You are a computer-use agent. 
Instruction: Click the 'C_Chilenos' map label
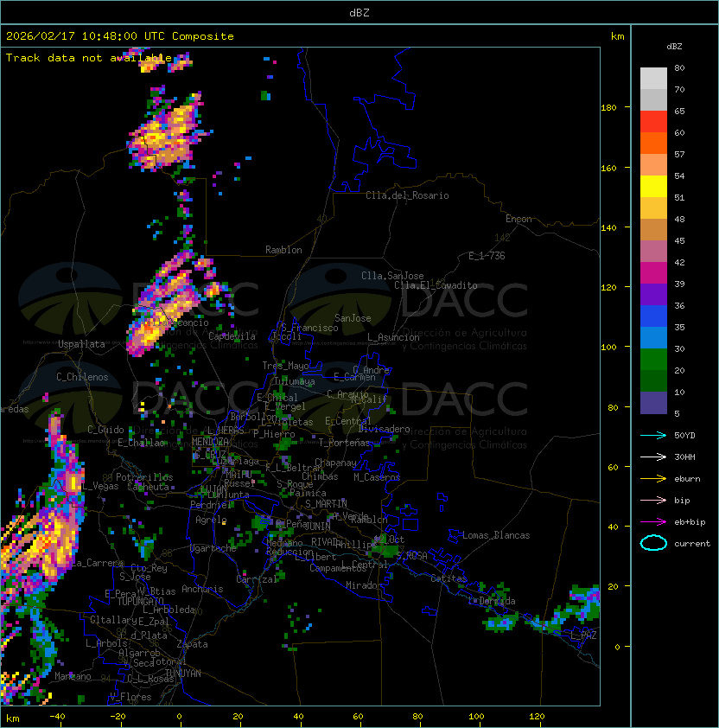point(82,377)
